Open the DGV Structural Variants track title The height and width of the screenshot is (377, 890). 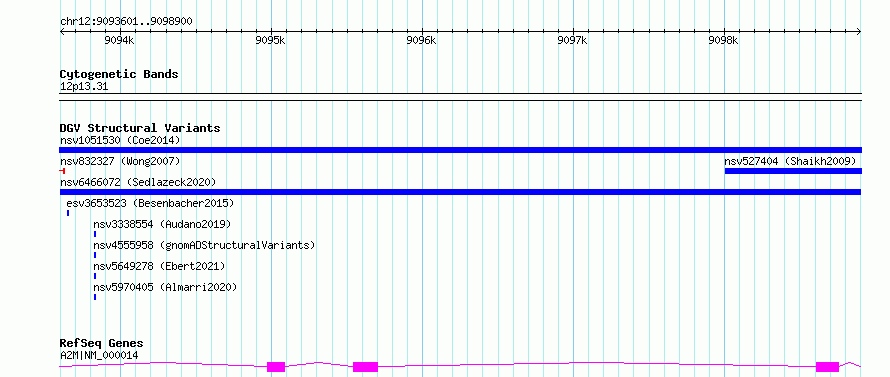140,128
